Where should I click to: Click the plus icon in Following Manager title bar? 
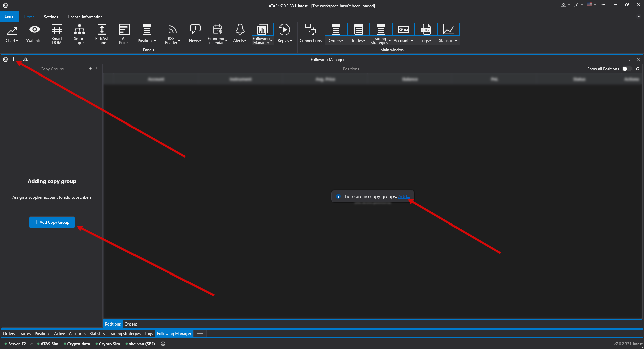[x=14, y=59]
